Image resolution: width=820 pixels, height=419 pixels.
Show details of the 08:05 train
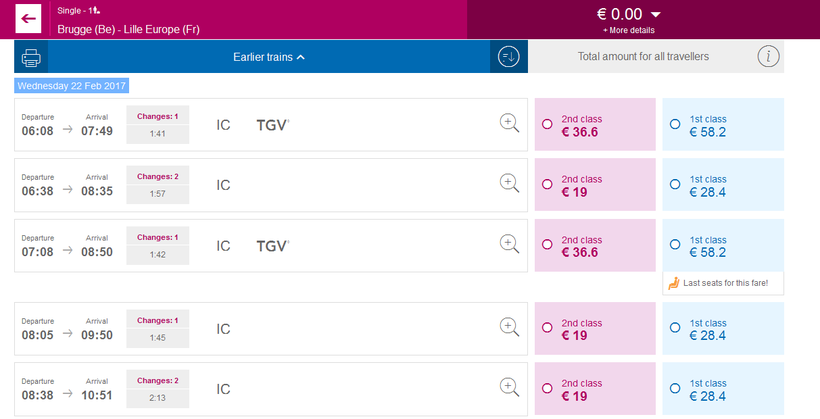(x=509, y=327)
